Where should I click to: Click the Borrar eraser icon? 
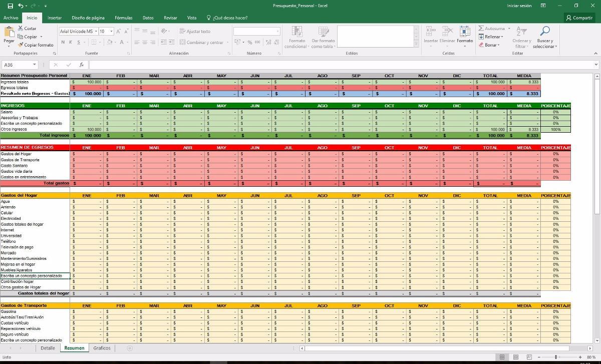pos(481,45)
